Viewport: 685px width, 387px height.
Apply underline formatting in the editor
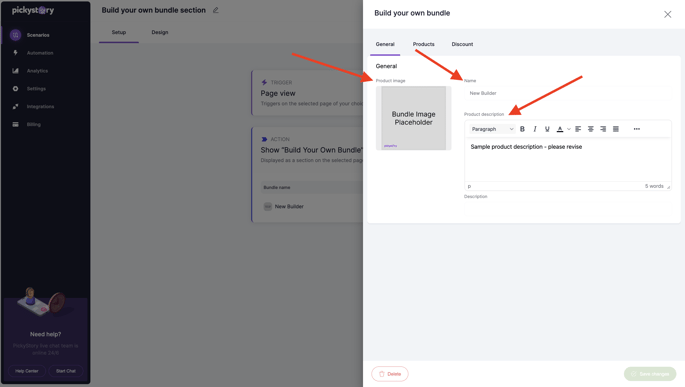pos(547,129)
